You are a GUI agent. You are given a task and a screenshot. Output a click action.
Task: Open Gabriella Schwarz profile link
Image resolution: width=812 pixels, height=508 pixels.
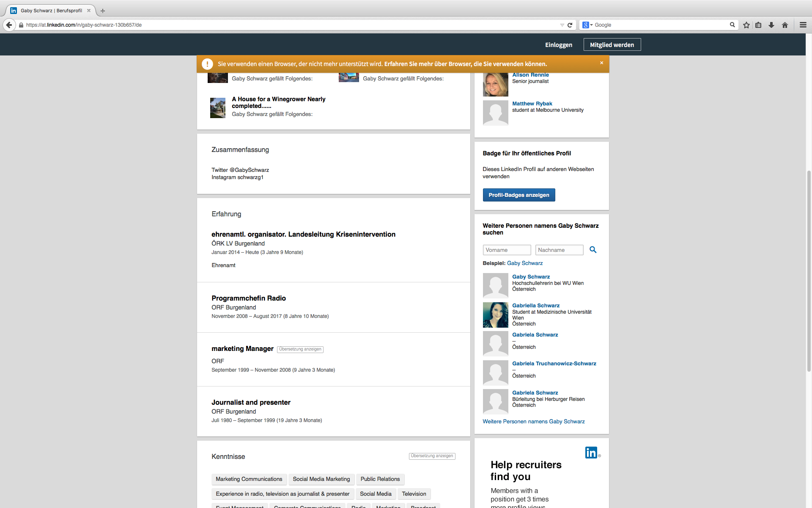coord(536,306)
